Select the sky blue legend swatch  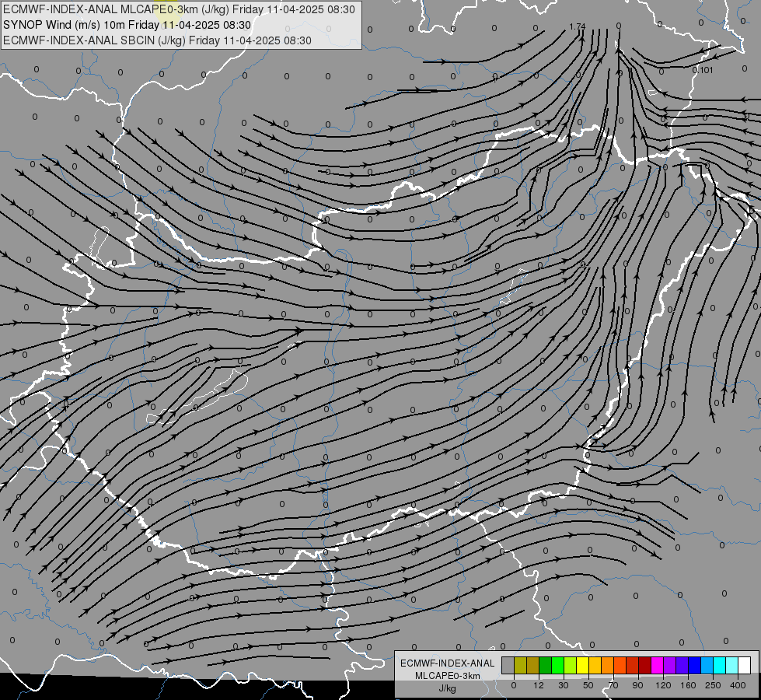point(707,665)
